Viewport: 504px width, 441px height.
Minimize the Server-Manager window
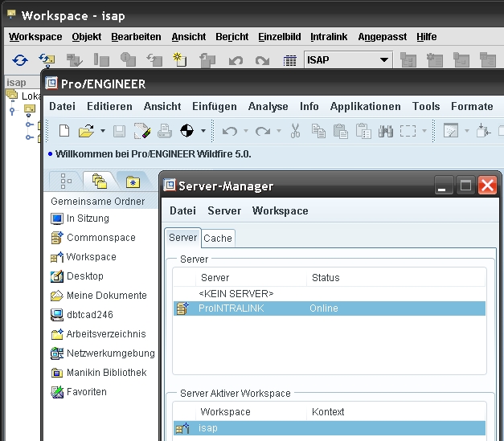pyautogui.click(x=444, y=186)
